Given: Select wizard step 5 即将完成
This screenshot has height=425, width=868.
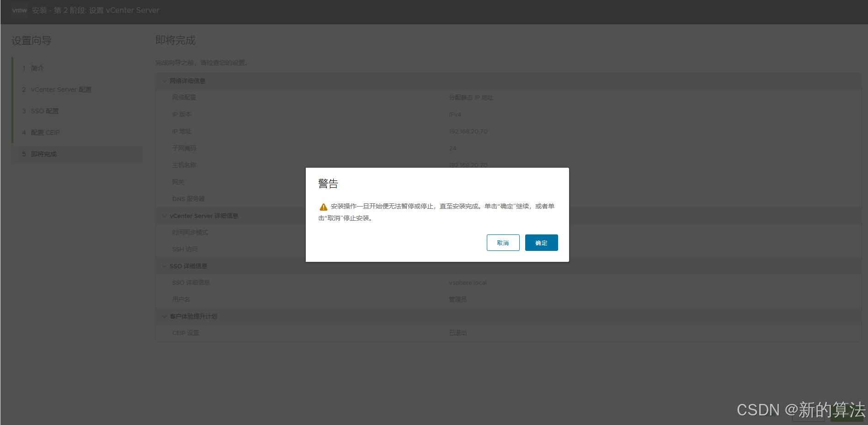Looking at the screenshot, I should tap(78, 154).
